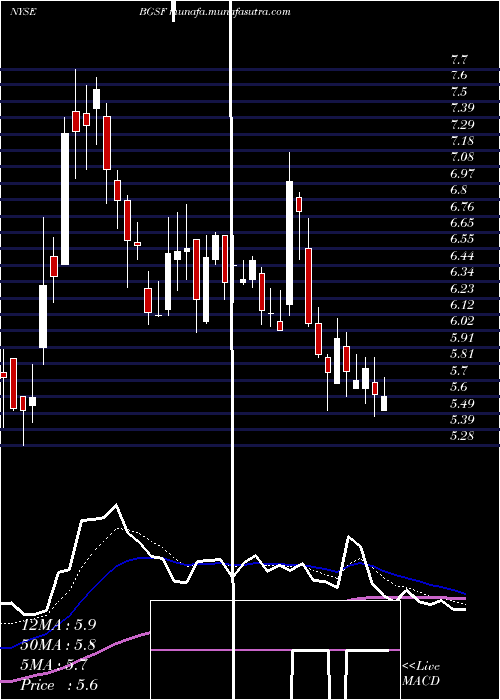Select the 7.08 price axis label

point(462,157)
